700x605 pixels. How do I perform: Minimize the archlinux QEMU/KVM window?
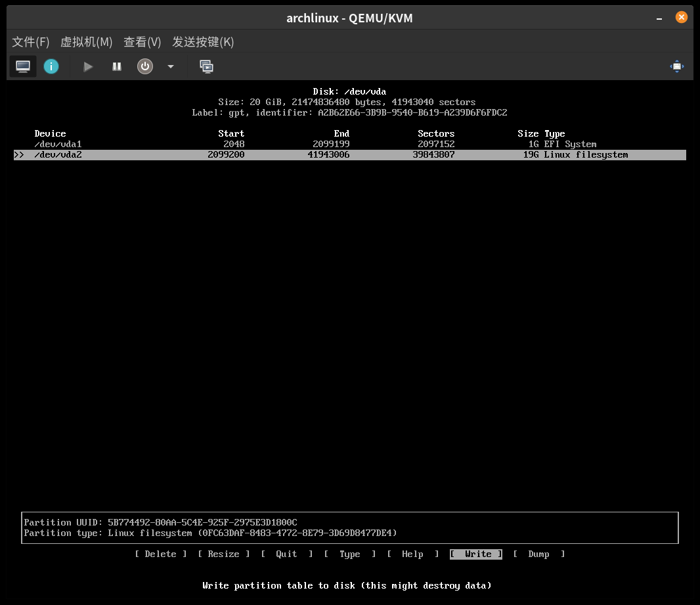[659, 18]
